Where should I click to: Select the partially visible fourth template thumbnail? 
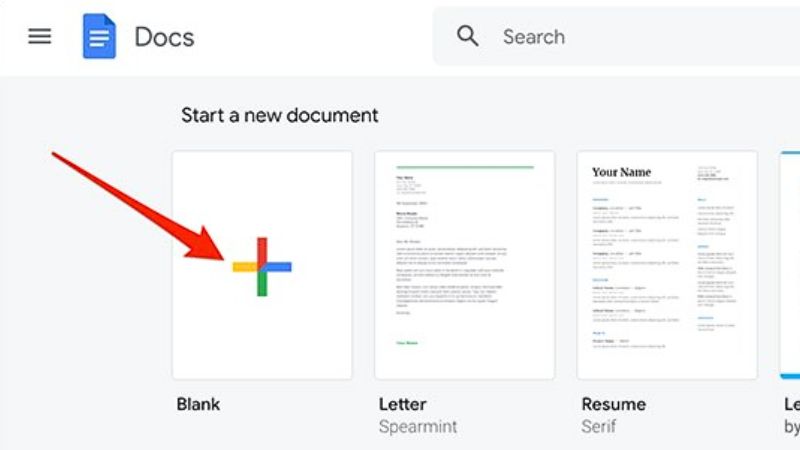[x=790, y=265]
